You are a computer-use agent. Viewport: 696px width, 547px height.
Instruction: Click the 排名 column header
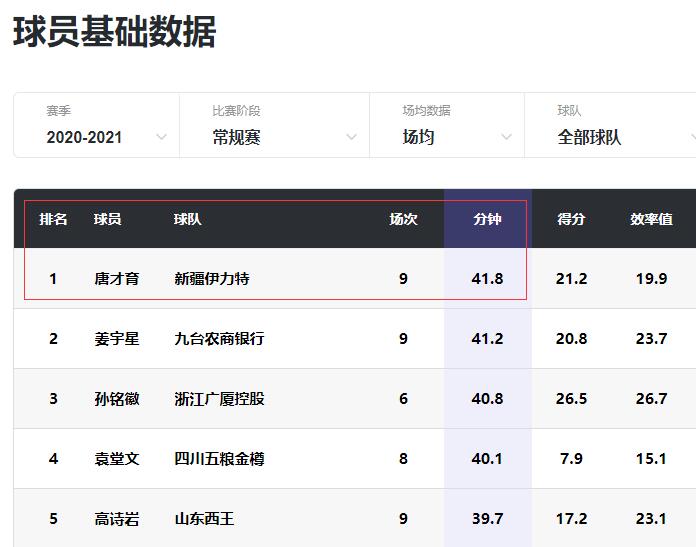[53, 219]
